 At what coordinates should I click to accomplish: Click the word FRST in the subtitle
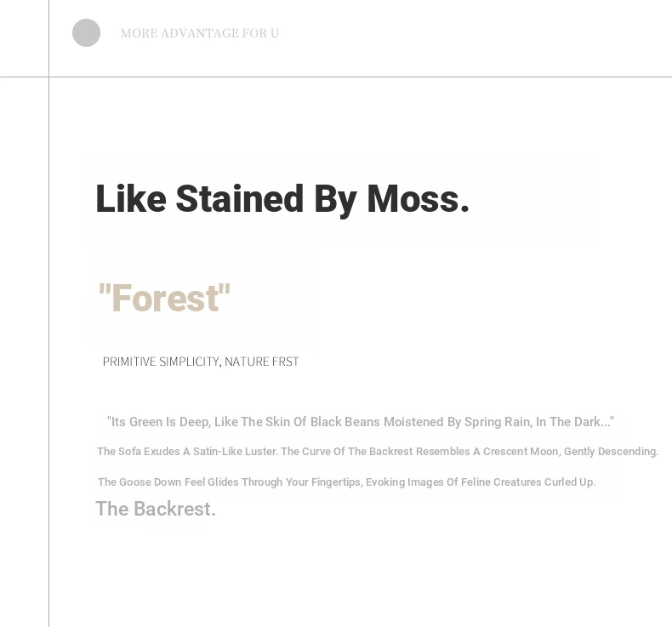tap(286, 362)
